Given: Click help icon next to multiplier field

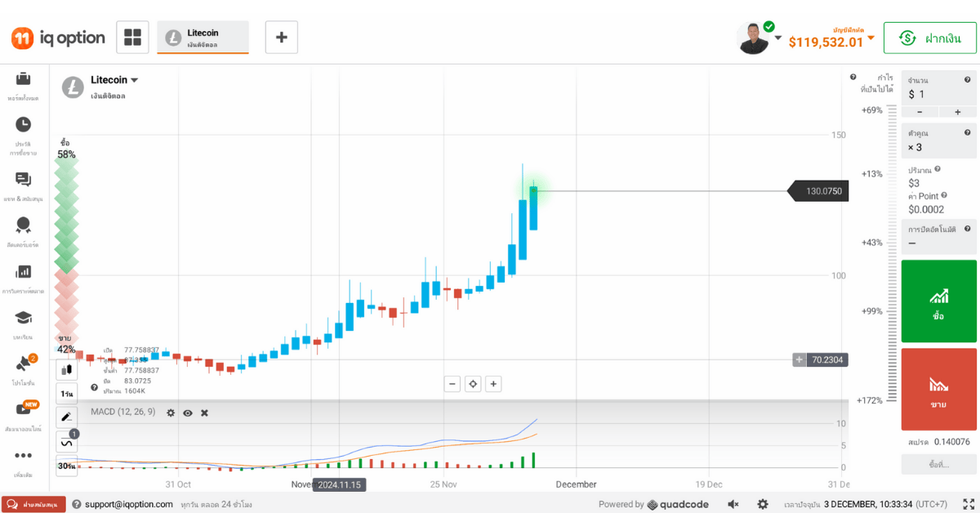Looking at the screenshot, I should pos(968,132).
